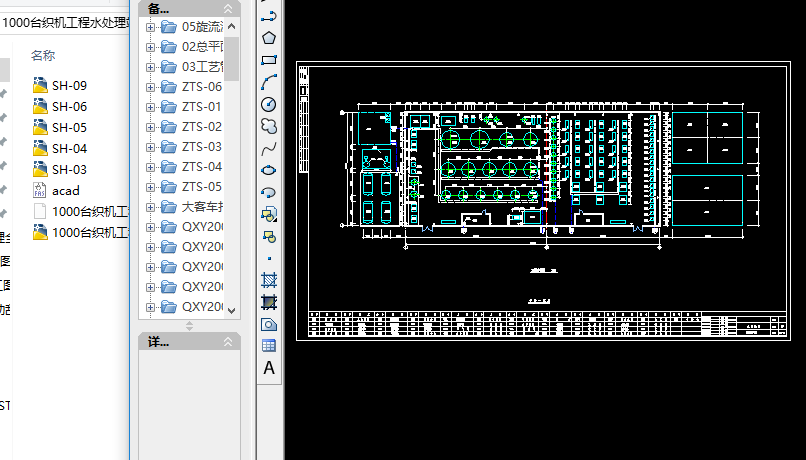The width and height of the screenshot is (806, 460).
Task: Select the Polygon draw tool
Action: tap(269, 38)
